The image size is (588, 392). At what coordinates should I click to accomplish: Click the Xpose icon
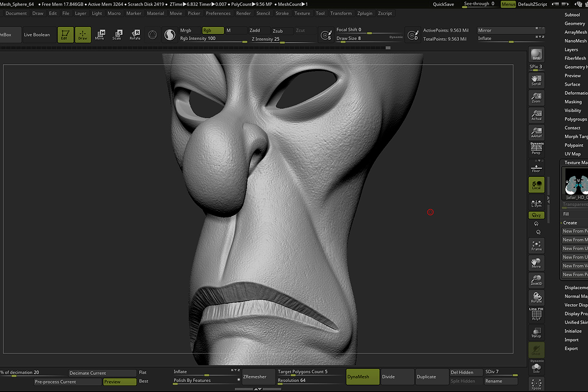536,384
